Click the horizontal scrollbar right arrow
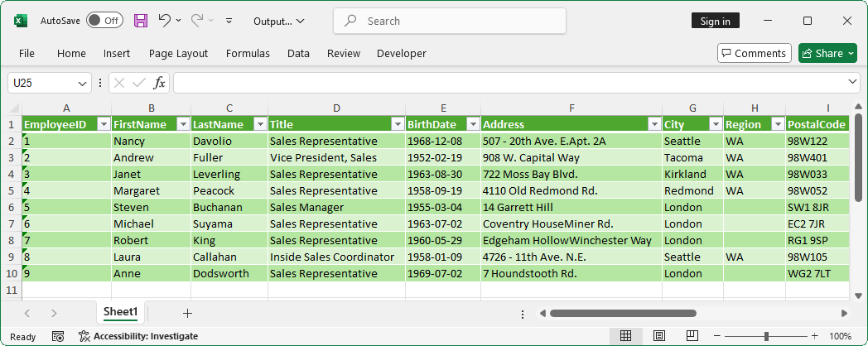This screenshot has height=346, width=868. click(844, 314)
